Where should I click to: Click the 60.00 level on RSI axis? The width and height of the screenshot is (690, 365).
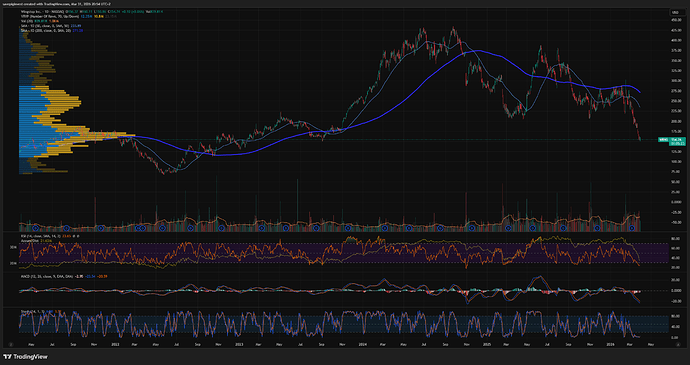click(x=675, y=248)
